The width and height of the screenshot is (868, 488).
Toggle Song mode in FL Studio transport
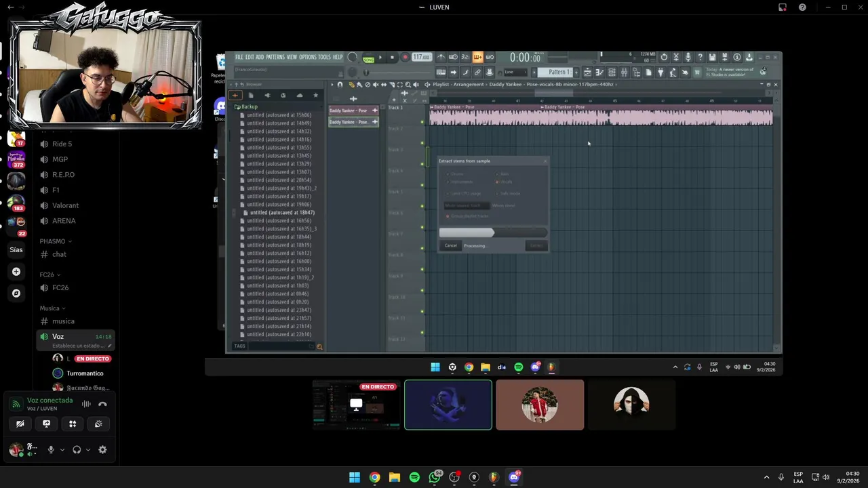click(x=369, y=59)
